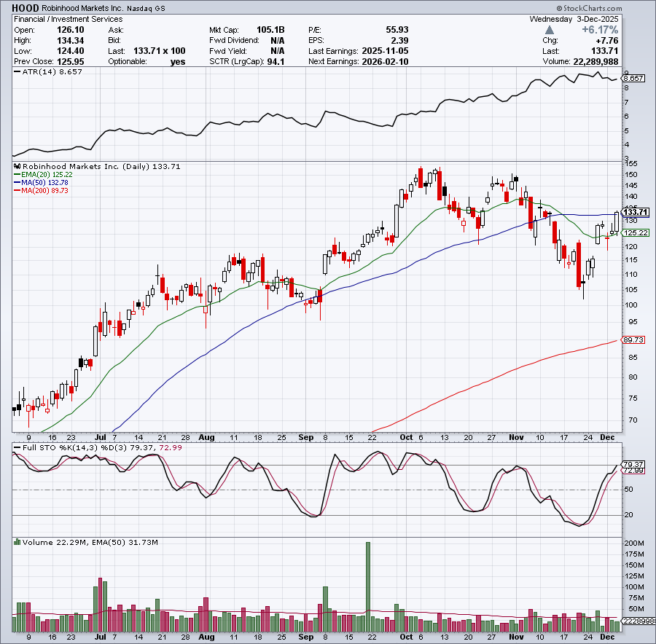Click the Prev Close value 125.95

[x=70, y=61]
